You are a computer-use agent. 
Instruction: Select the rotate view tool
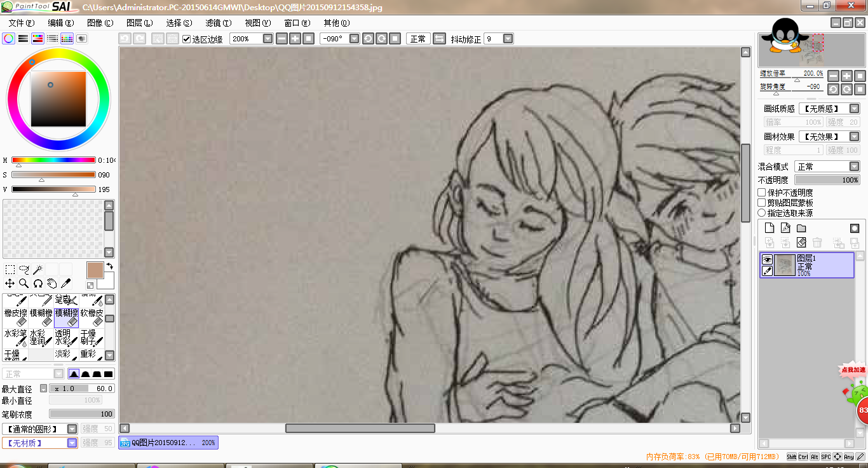(38, 284)
